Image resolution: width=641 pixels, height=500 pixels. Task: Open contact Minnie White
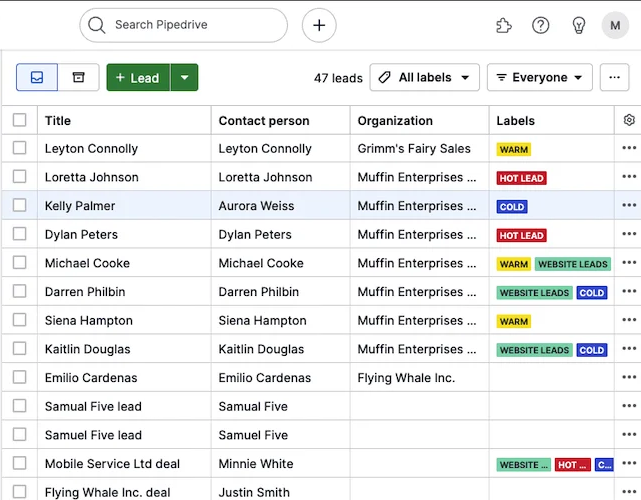coord(256,464)
